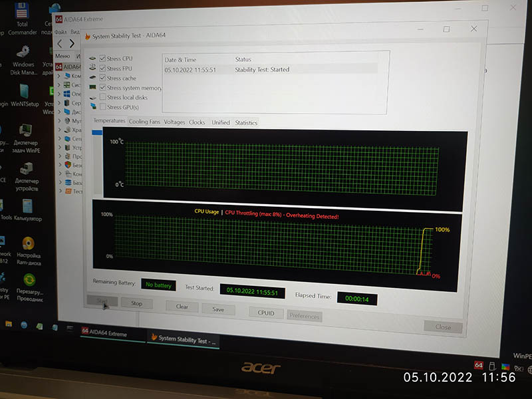The width and height of the screenshot is (532, 399).
Task: Toggle the Stress system memory checkbox
Action: (102, 88)
